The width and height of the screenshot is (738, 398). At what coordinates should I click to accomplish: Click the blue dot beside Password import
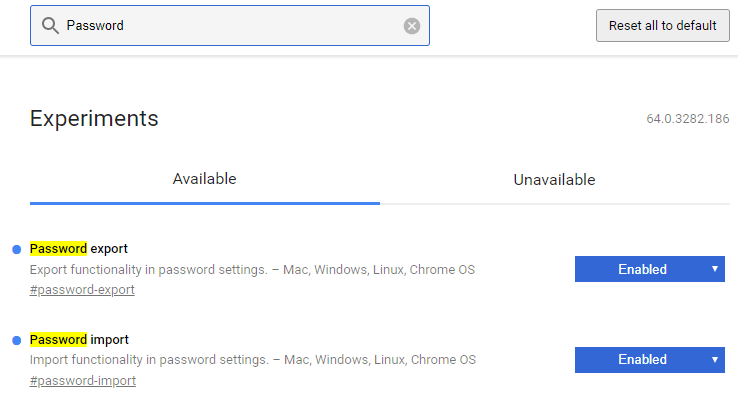click(16, 340)
